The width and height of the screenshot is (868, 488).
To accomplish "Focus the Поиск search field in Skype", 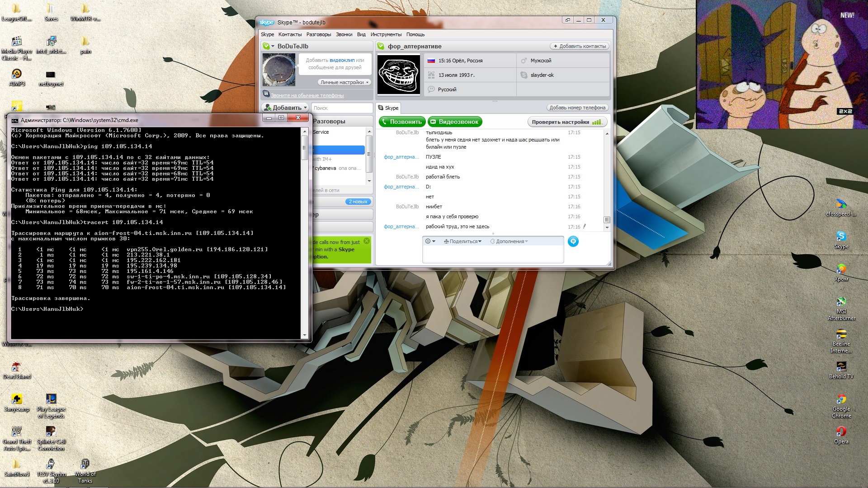I will click(341, 108).
